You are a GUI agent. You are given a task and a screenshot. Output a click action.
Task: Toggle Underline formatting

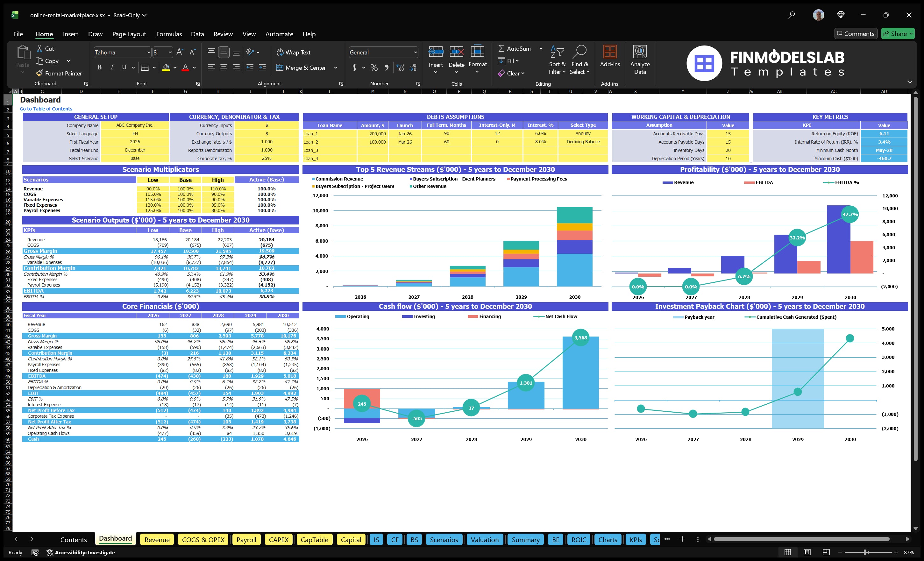pyautogui.click(x=124, y=67)
